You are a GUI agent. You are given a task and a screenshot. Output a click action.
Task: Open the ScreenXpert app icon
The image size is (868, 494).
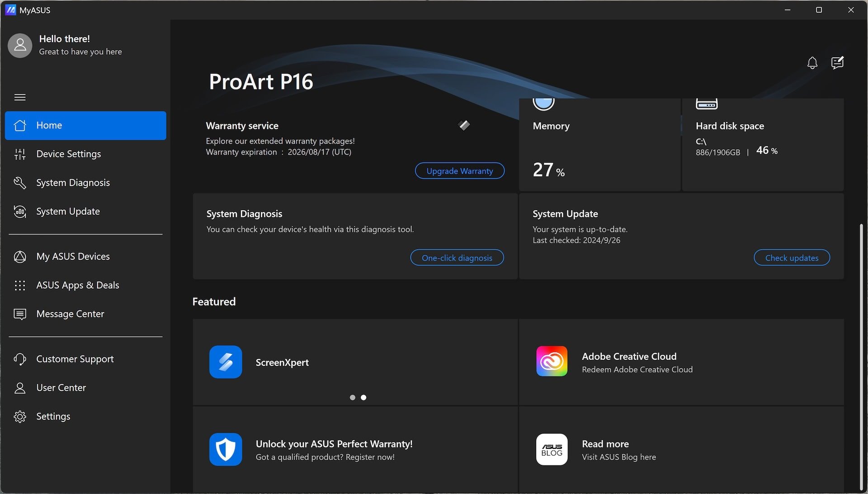[x=226, y=362]
